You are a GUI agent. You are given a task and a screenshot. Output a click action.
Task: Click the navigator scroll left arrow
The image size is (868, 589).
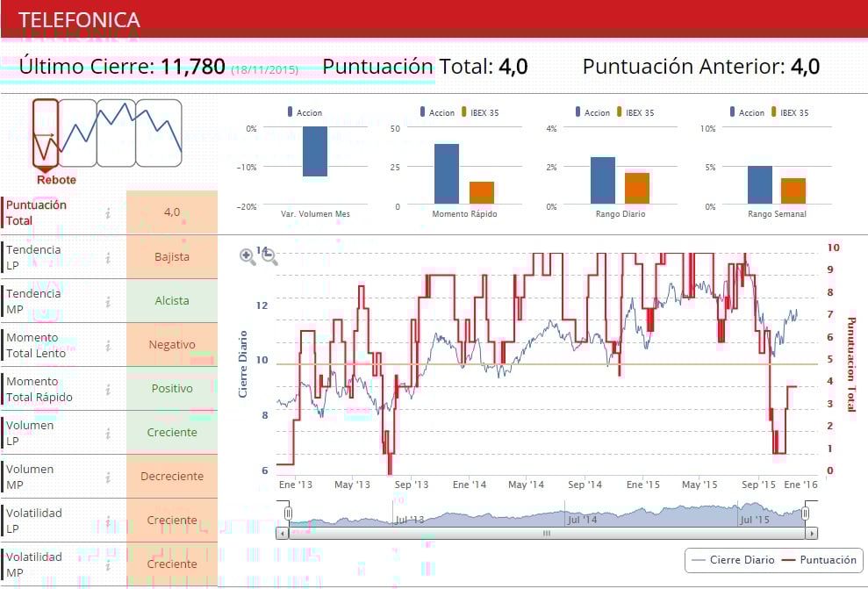point(283,534)
